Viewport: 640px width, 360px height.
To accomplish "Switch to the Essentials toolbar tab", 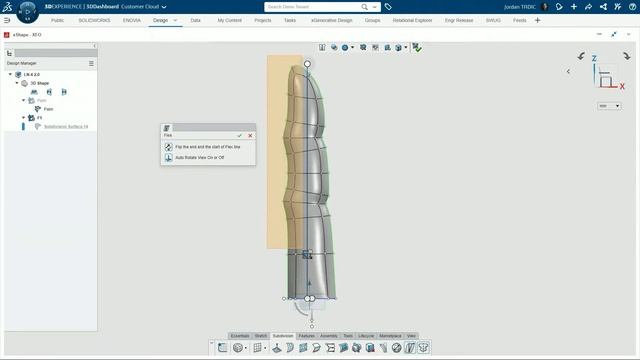I will point(240,336).
